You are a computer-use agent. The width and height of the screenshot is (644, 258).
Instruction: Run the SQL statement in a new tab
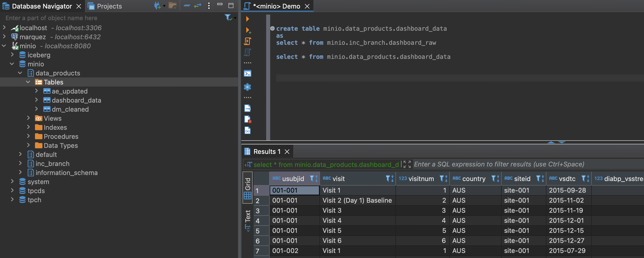tap(248, 30)
